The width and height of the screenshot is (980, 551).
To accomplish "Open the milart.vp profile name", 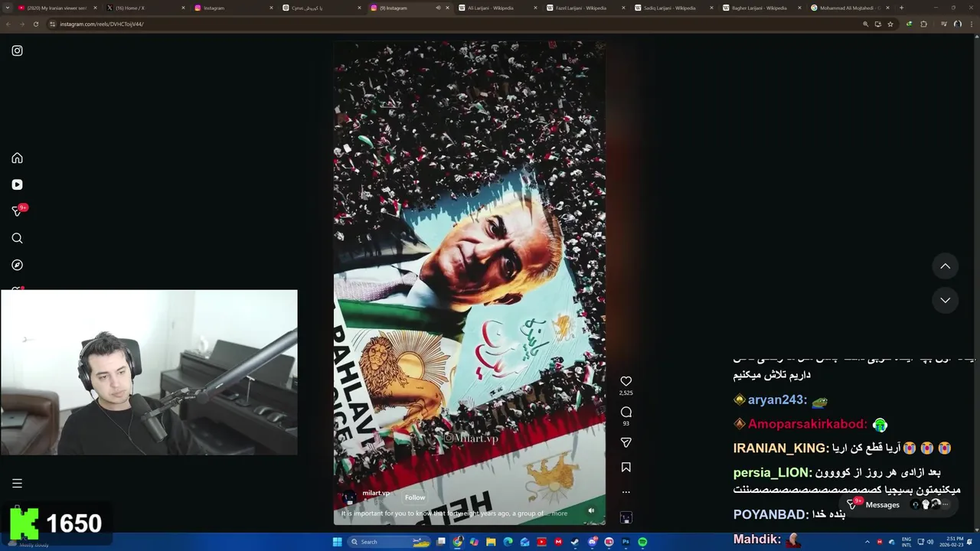I will click(x=376, y=494).
